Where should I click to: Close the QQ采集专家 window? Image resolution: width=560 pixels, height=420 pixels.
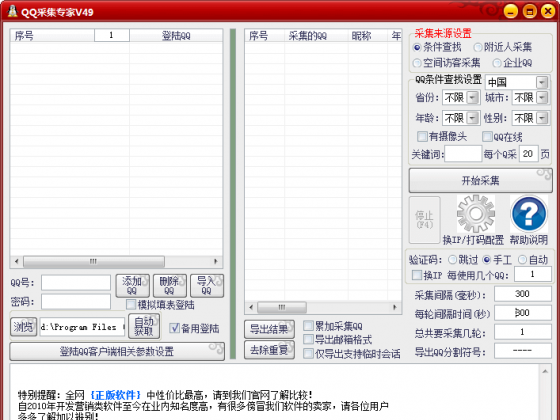point(548,11)
